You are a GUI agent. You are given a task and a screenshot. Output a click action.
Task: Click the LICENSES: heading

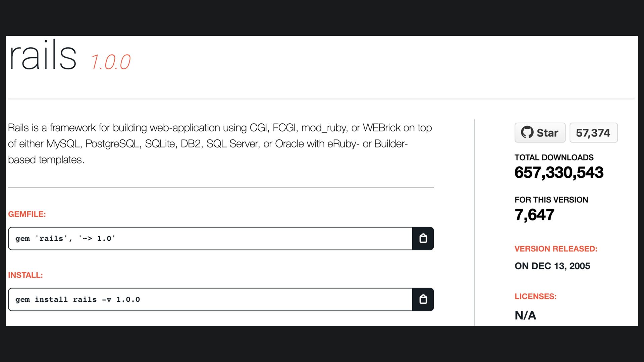536,297
